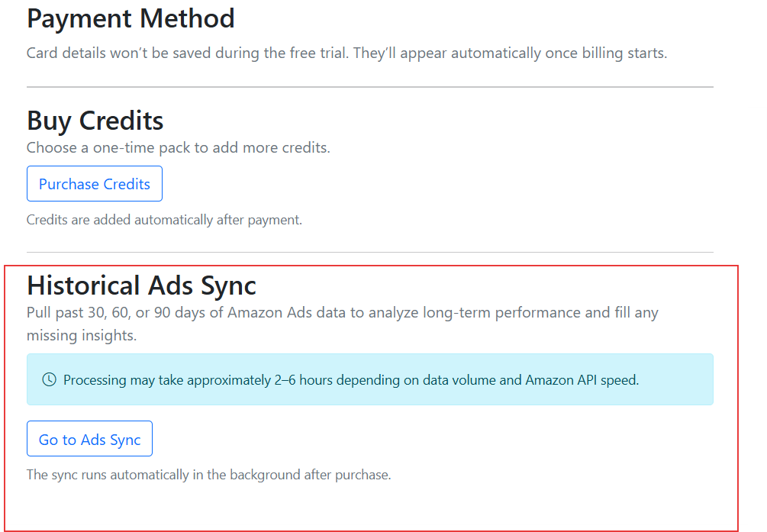Click the divider line below Payment Method

(x=370, y=87)
